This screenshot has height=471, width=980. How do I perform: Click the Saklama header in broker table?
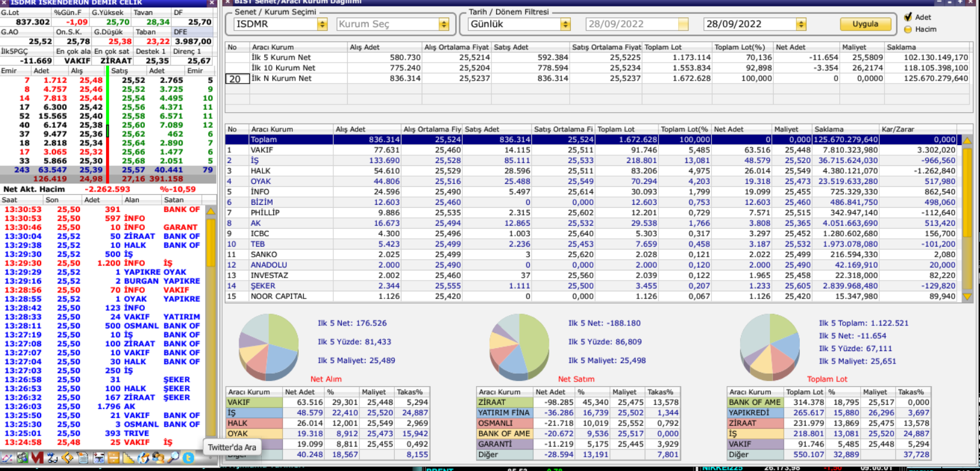[846, 129]
